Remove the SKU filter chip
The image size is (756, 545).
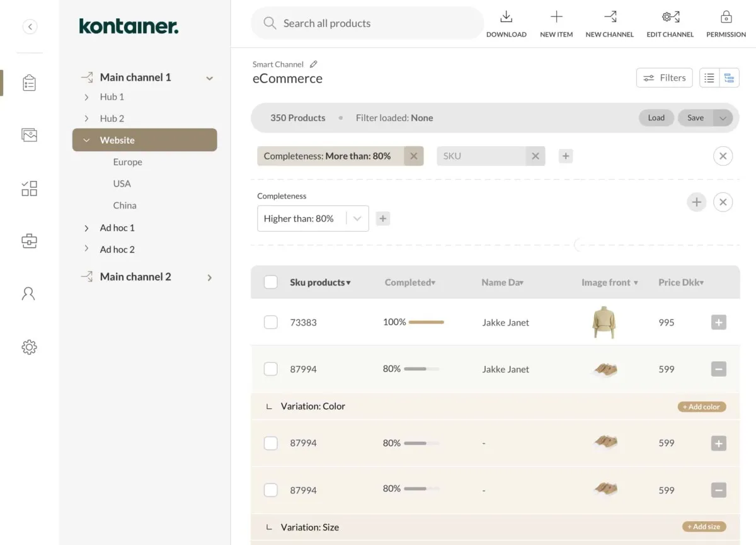535,156
